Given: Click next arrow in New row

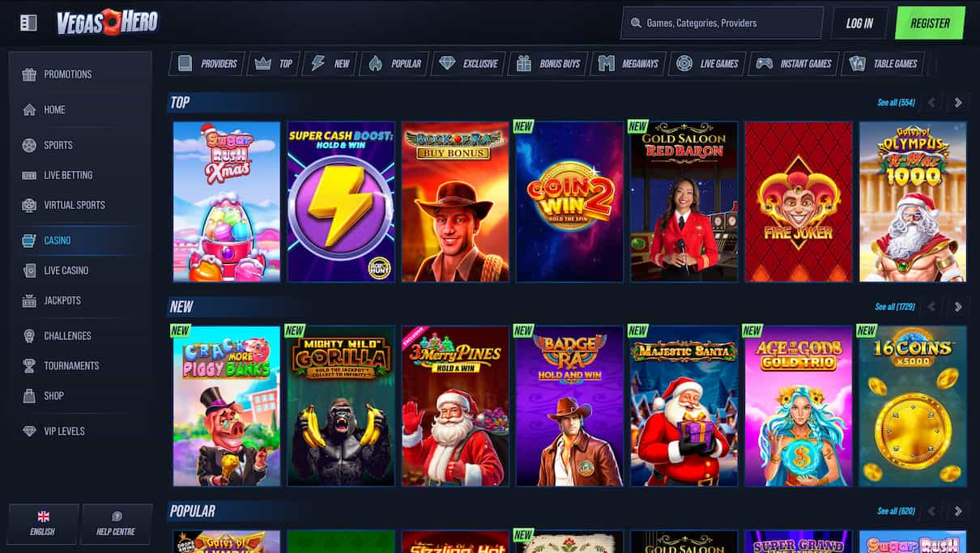Looking at the screenshot, I should [x=958, y=307].
